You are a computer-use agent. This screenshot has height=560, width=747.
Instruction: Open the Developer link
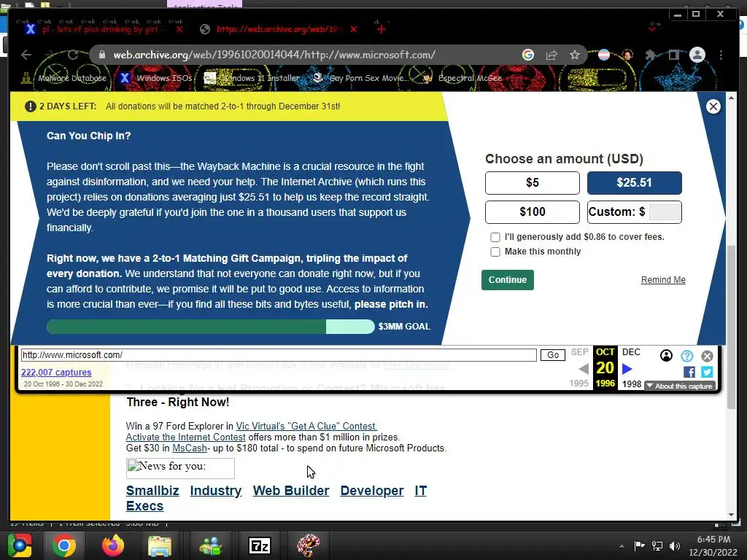point(372,491)
